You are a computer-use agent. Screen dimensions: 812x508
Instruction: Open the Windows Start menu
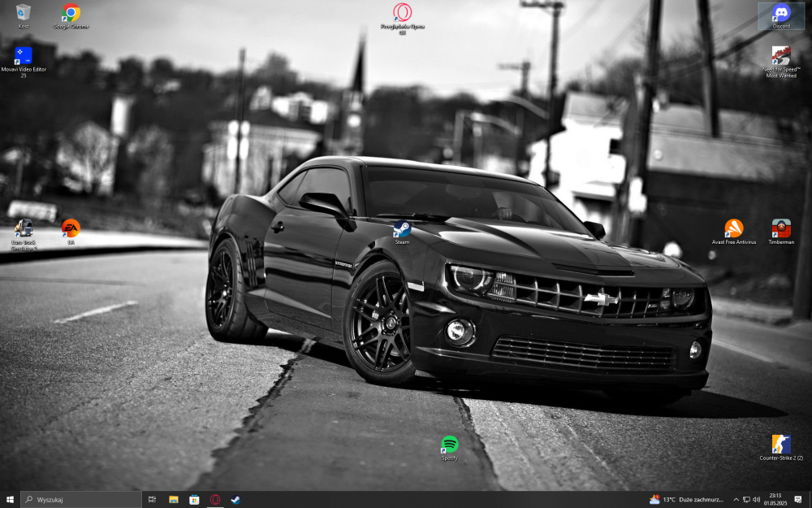(10, 500)
